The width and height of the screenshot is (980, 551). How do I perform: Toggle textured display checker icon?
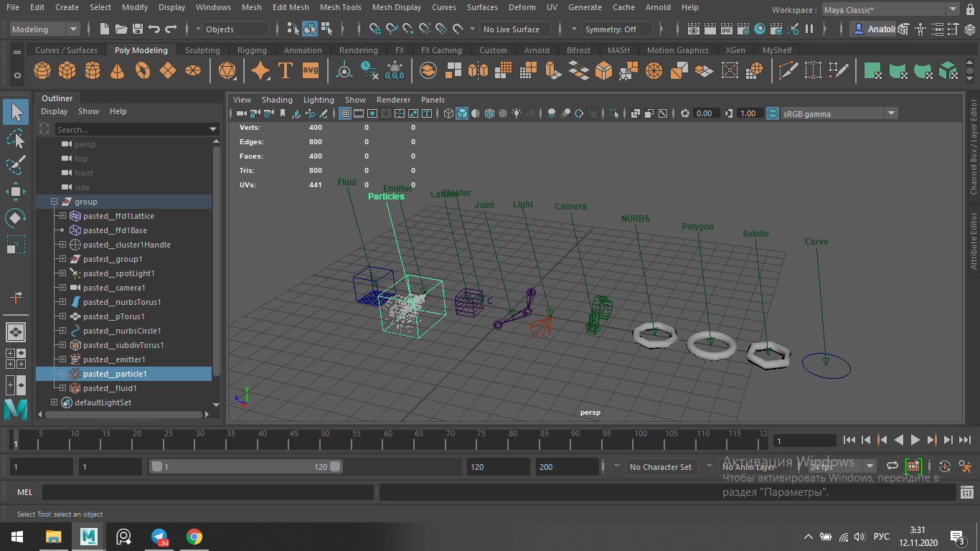503,113
